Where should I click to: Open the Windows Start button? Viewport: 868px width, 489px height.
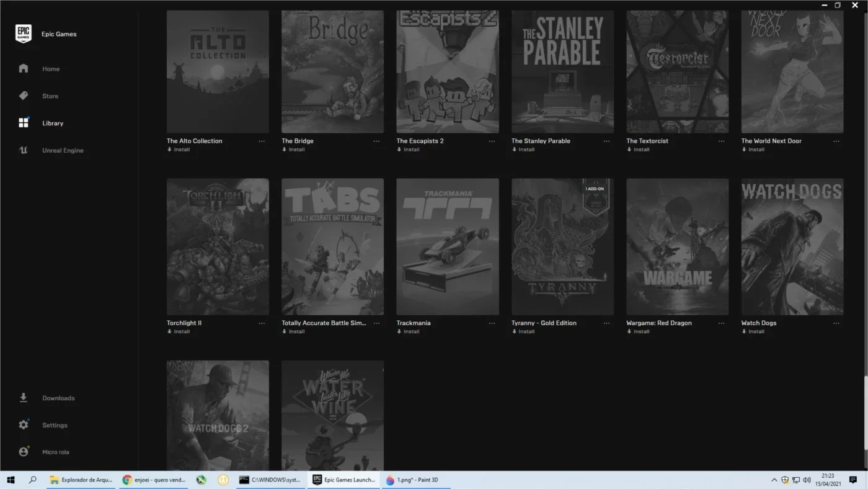(x=11, y=480)
